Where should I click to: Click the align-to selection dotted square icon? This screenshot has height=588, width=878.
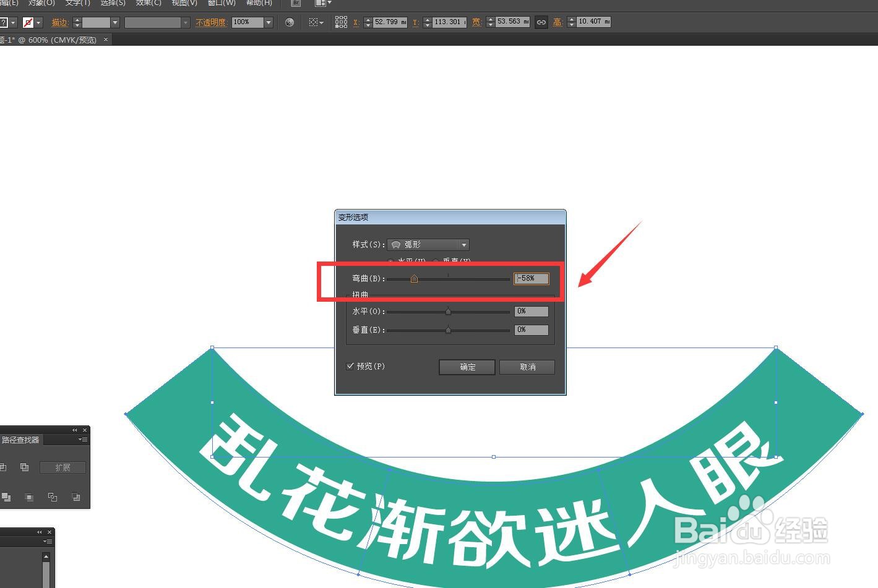[314, 22]
